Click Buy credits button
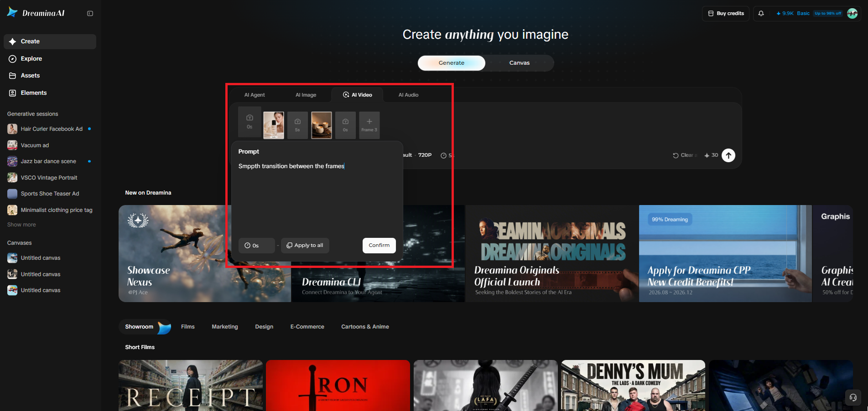Image resolution: width=868 pixels, height=411 pixels. point(726,14)
